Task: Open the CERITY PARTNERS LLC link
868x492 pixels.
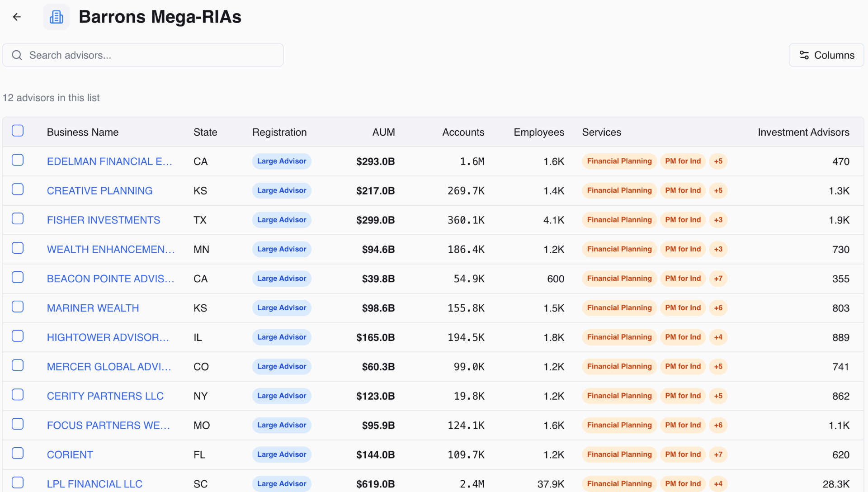Action: [x=105, y=396]
